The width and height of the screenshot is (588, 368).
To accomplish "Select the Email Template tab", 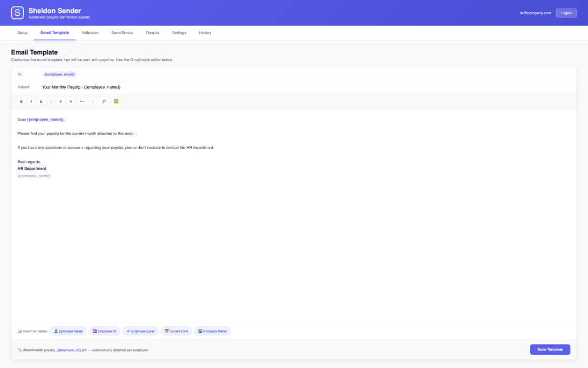I will point(54,33).
